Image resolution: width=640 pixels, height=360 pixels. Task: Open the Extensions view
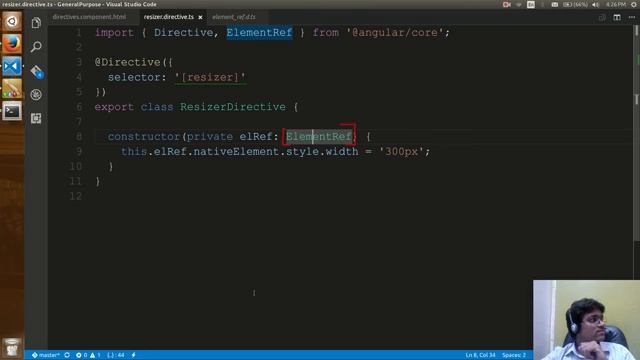tap(36, 118)
